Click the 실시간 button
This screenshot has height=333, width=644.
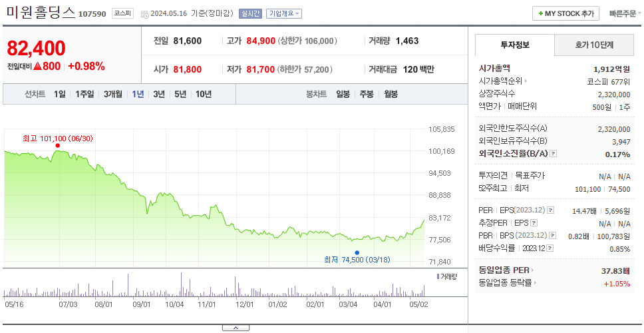tap(251, 13)
